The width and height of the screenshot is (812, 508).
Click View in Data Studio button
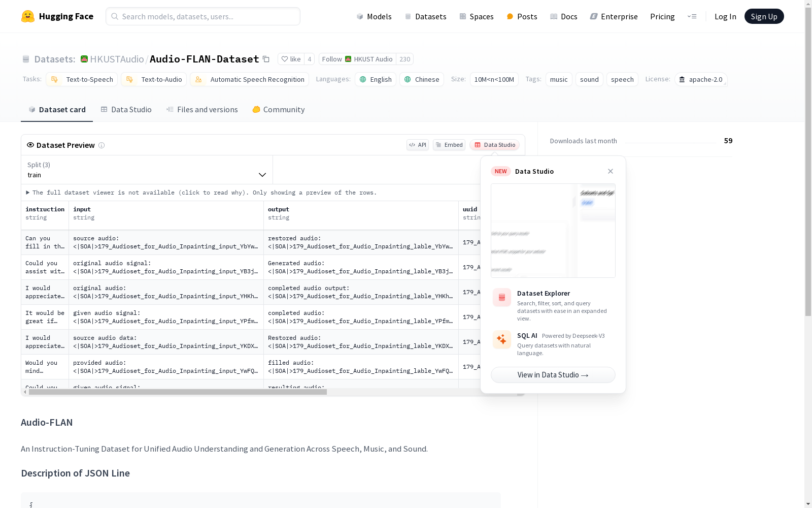click(x=553, y=375)
